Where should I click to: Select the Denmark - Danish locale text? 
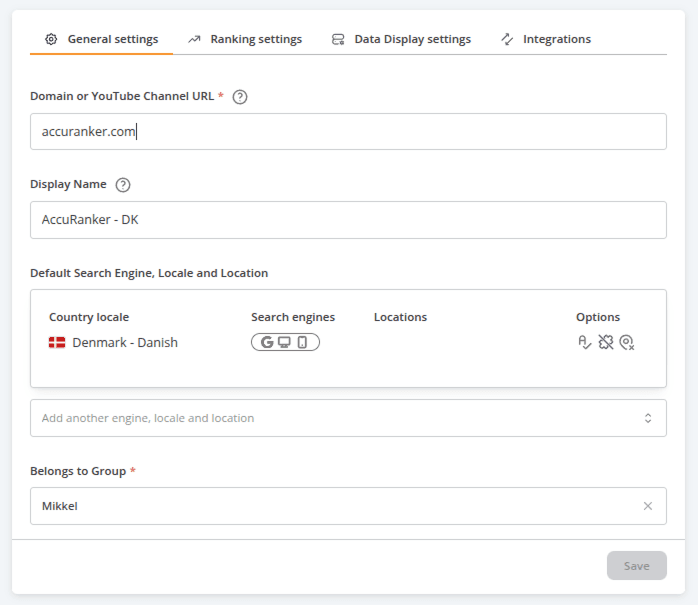tap(125, 342)
